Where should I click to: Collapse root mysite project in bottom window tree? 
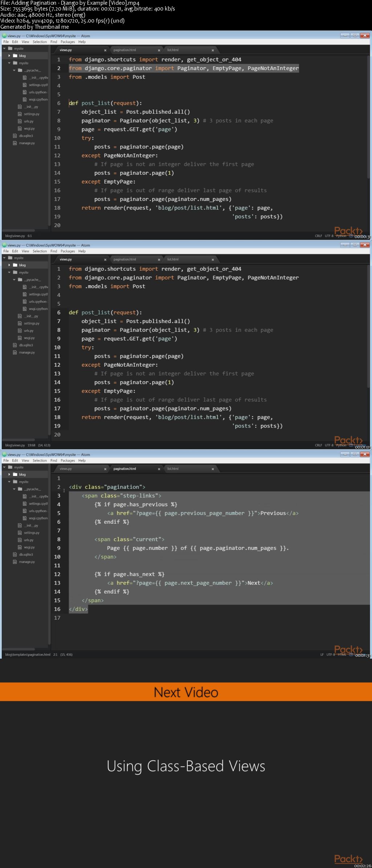click(x=4, y=467)
